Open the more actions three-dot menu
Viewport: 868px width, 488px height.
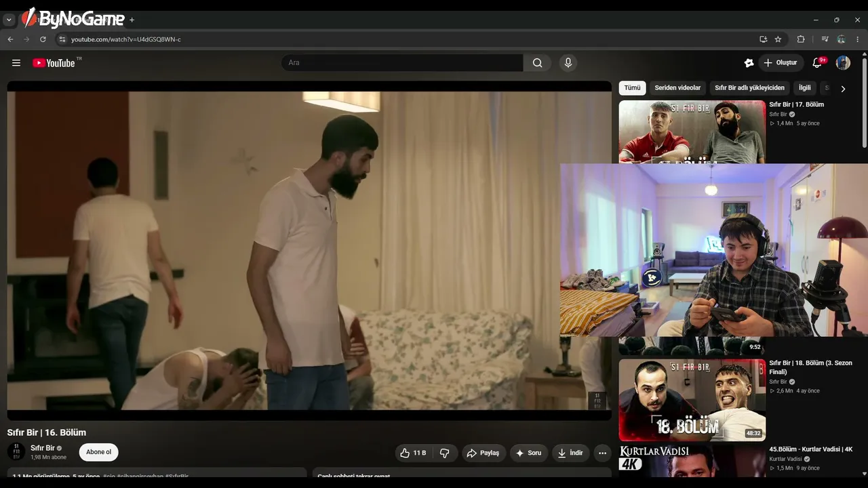602,453
